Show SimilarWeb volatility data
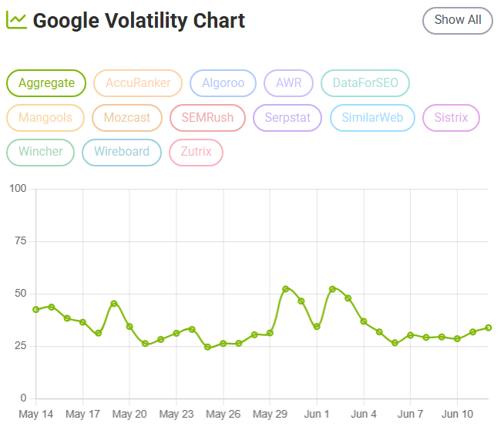Viewport: 504px width, 430px height. (372, 118)
